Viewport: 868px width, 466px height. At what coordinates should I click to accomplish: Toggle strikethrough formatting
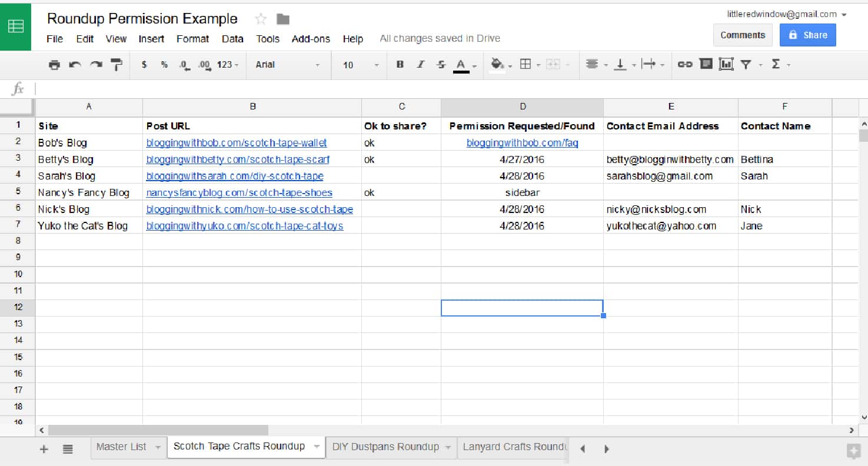[x=441, y=65]
